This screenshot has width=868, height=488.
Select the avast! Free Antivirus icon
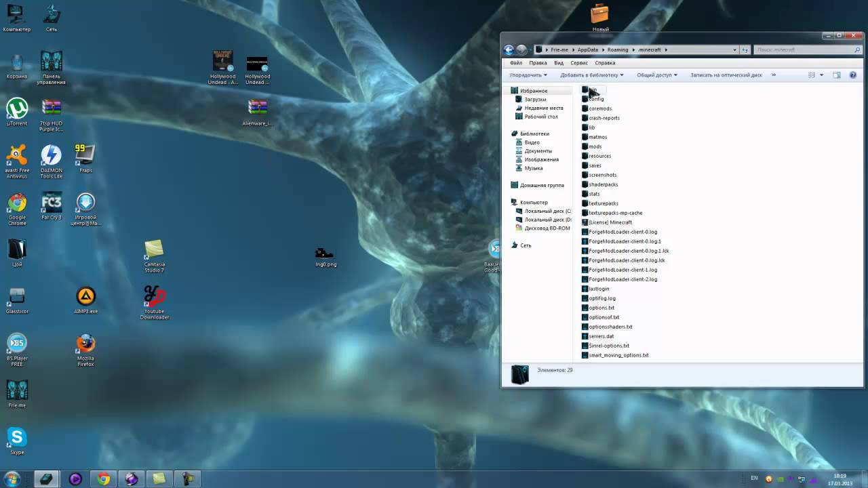[17, 161]
